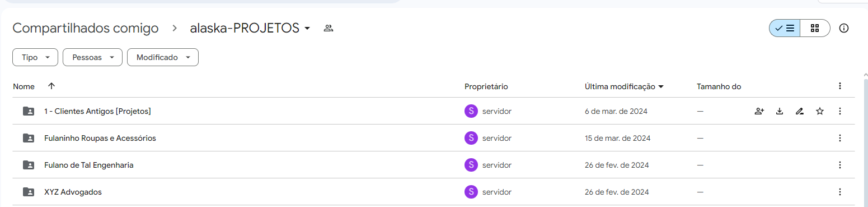Click the rename pencil icon on first row
The width and height of the screenshot is (868, 207).
[x=800, y=111]
